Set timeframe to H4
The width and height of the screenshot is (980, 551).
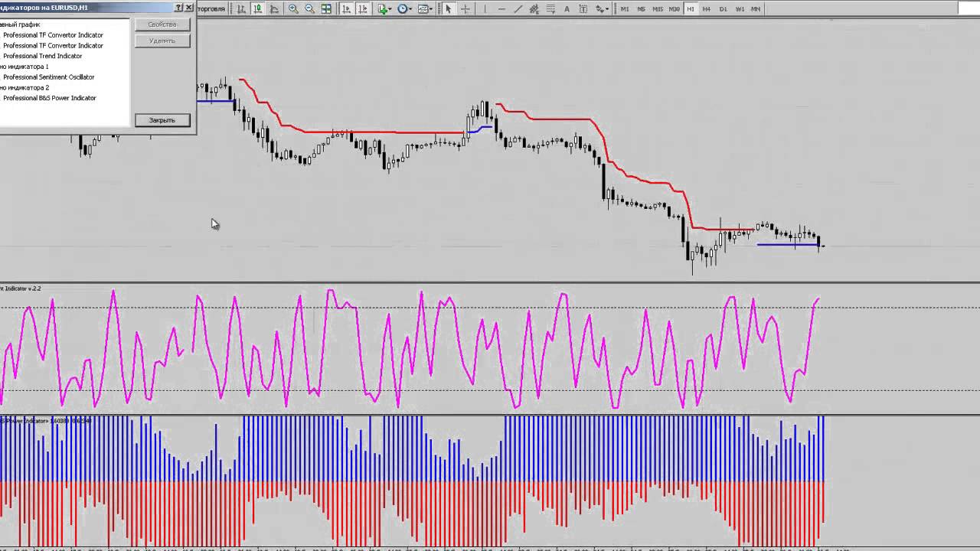(706, 9)
